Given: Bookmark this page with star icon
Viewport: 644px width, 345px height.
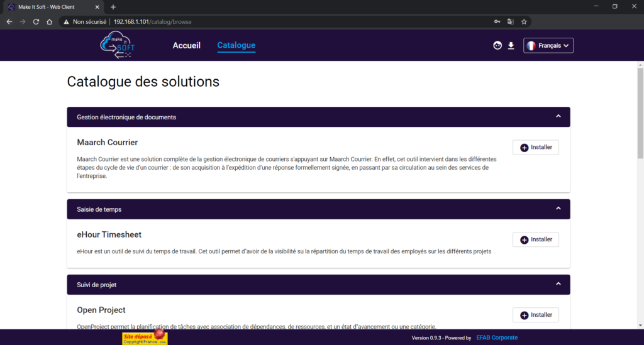Looking at the screenshot, I should pyautogui.click(x=524, y=22).
